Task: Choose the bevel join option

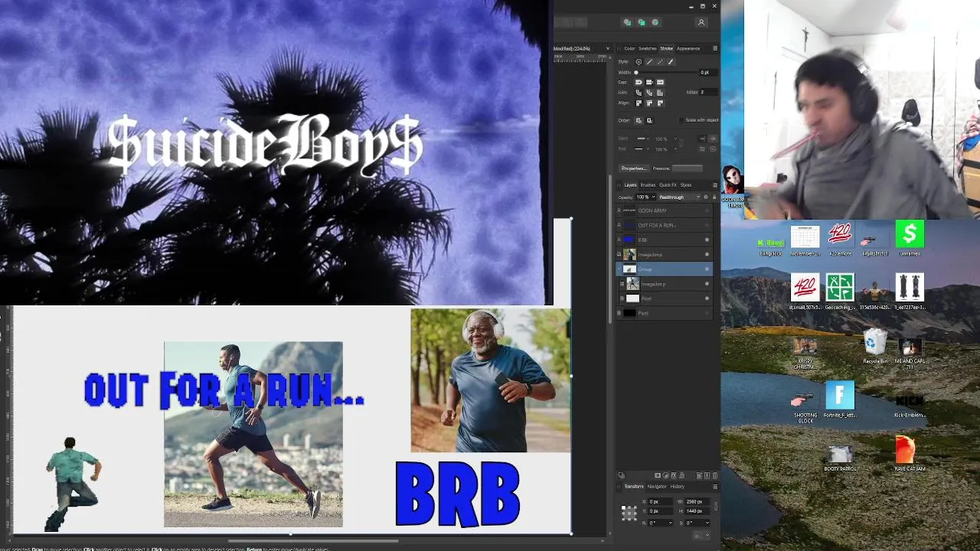Action: coord(649,93)
